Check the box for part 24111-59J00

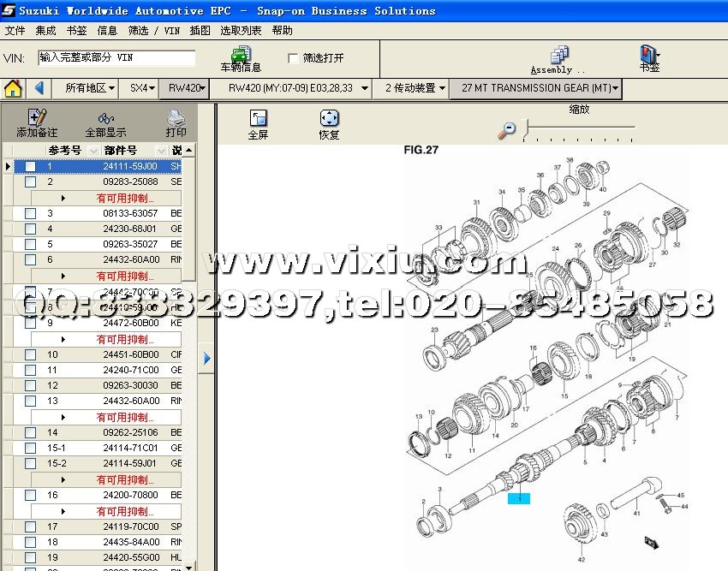[30, 166]
